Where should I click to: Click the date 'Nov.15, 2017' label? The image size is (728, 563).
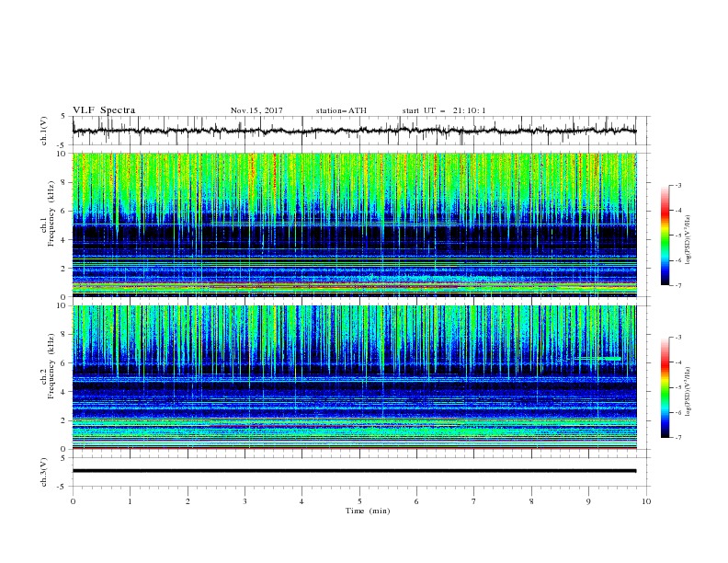pos(256,110)
